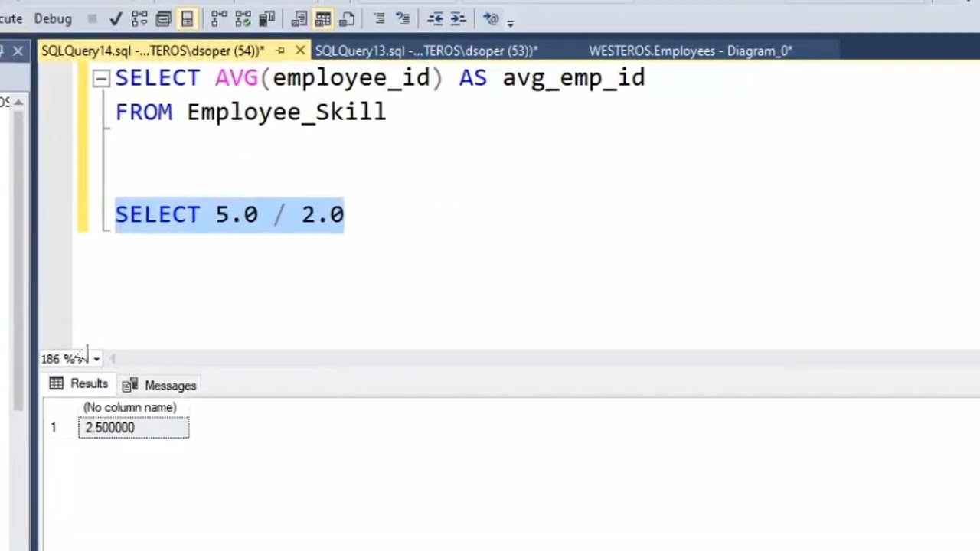This screenshot has height=551, width=980.
Task: Click the partially visible Execute button
Action: (x=11, y=18)
